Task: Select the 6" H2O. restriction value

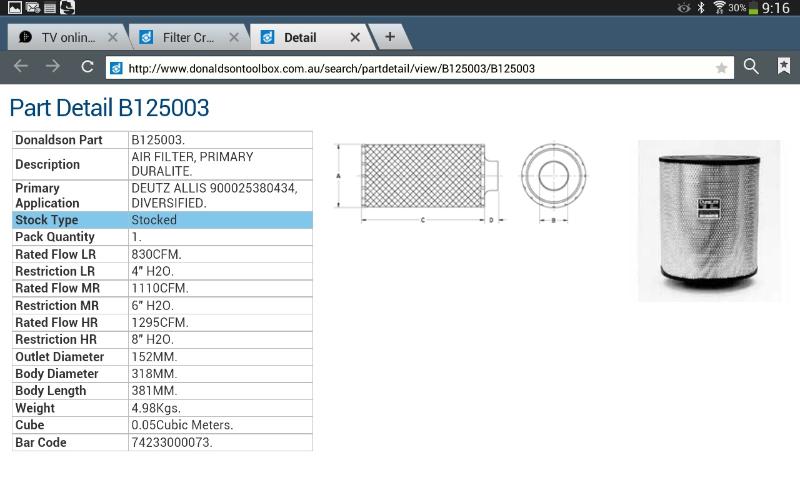Action: tap(153, 306)
